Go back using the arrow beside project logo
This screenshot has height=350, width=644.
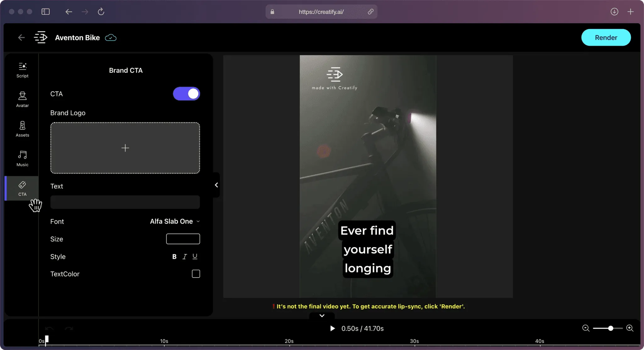click(x=21, y=38)
